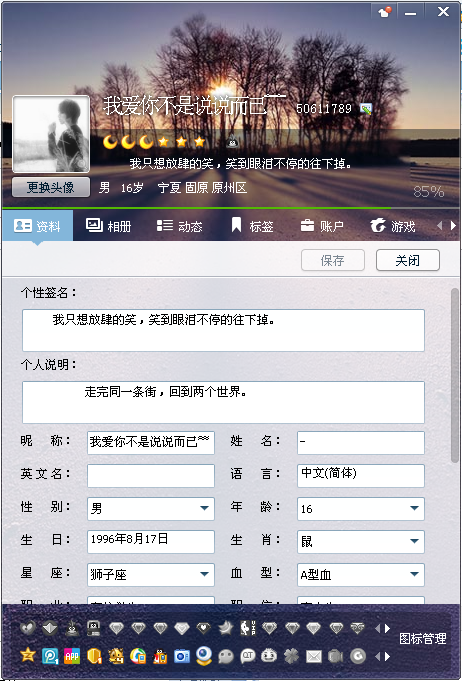Click into the 个人说明 description field
Image resolution: width=462 pixels, height=681 pixels.
(x=223, y=402)
